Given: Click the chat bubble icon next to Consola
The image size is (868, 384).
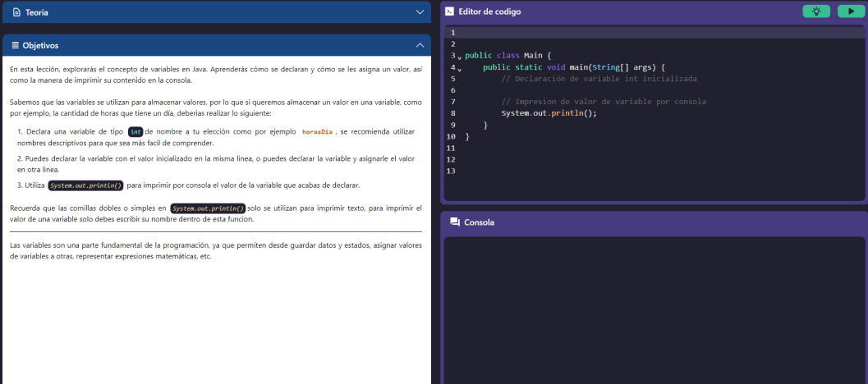Looking at the screenshot, I should click(454, 222).
